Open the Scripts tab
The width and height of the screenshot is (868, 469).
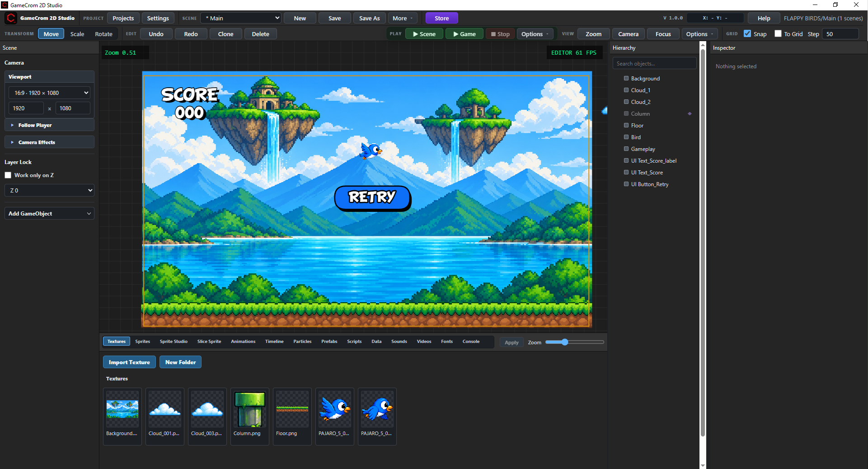click(x=354, y=342)
